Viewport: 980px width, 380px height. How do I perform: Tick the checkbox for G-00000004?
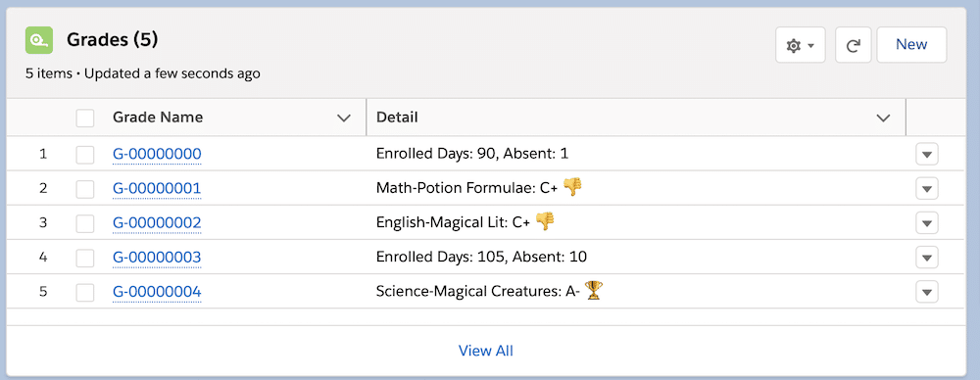pos(85,292)
